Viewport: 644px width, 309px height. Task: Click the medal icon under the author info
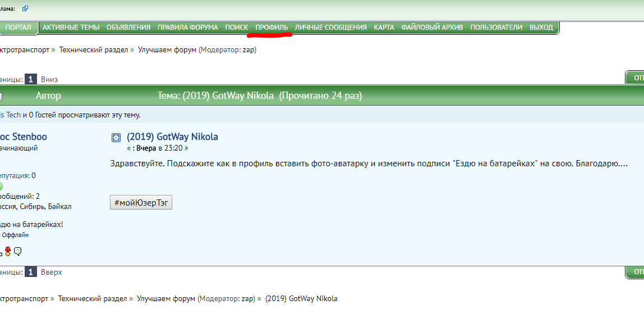[x=8, y=251]
